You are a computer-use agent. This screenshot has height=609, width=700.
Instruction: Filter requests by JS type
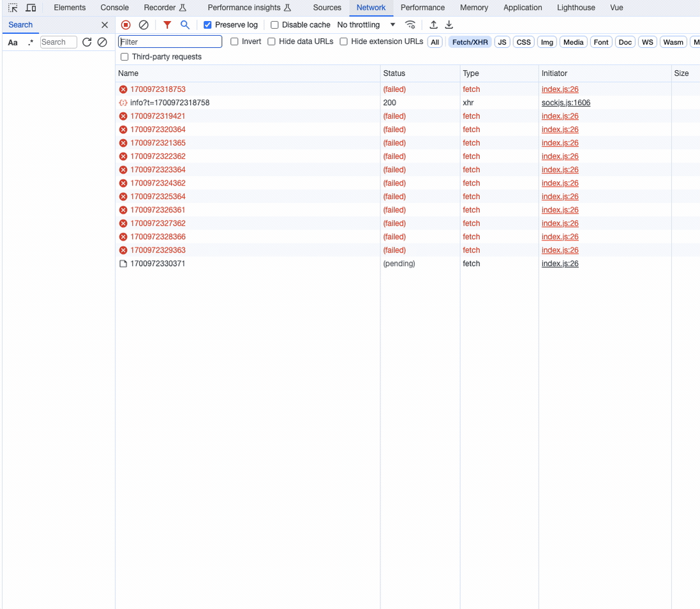(x=502, y=42)
